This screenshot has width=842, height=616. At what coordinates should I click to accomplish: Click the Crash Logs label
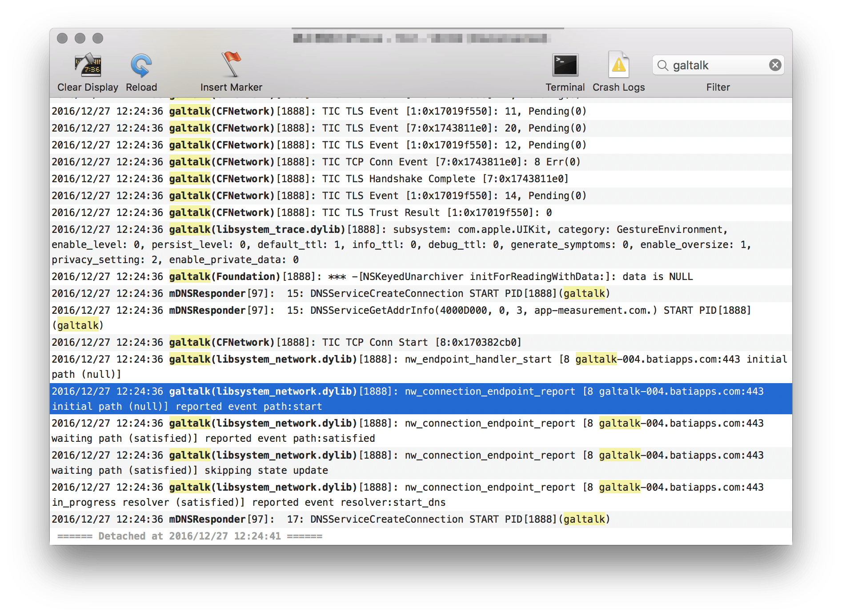[x=618, y=88]
